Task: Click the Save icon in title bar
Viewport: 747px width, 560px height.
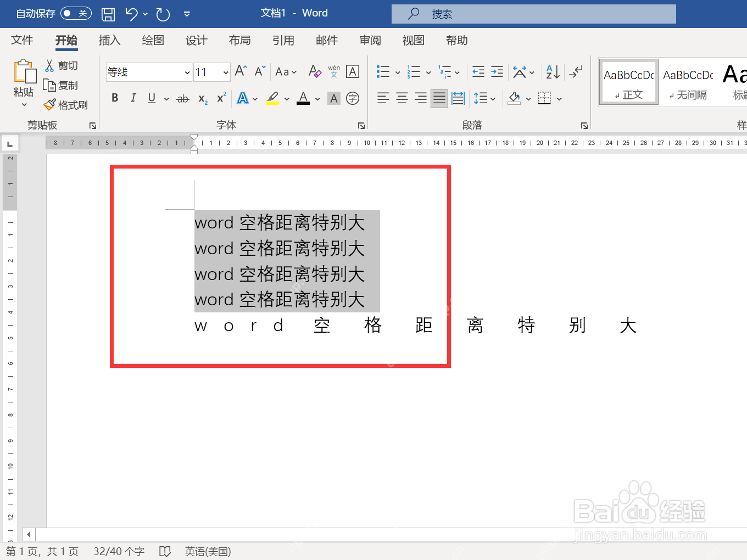Action: click(x=108, y=14)
